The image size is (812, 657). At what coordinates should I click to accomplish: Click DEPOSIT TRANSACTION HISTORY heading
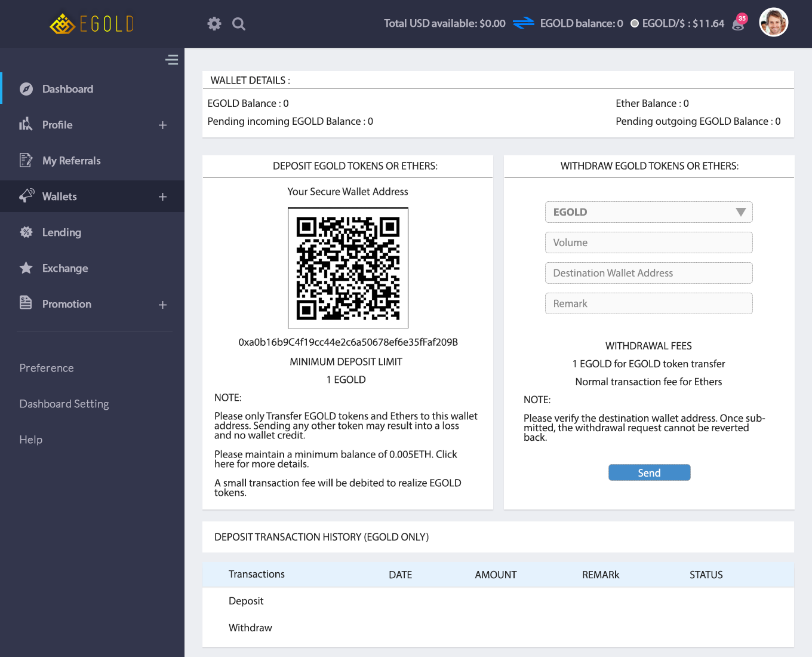pyautogui.click(x=321, y=537)
